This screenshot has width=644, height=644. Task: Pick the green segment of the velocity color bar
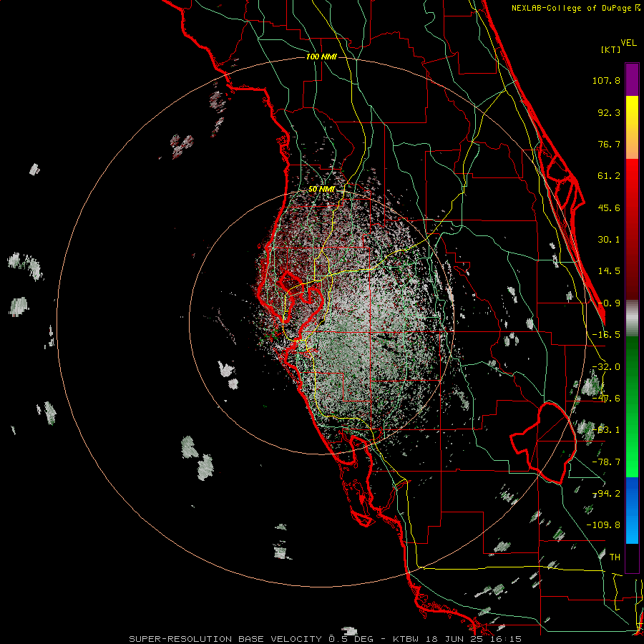click(x=632, y=406)
